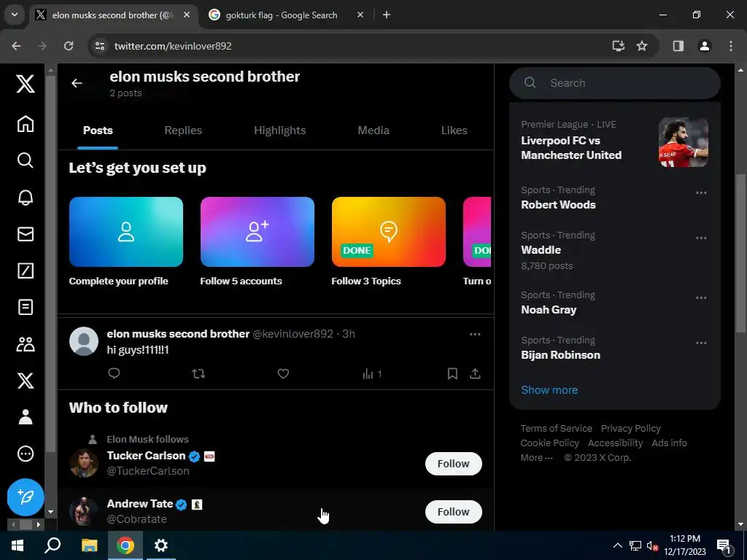The height and width of the screenshot is (560, 747).
Task: Bookmark the 'hi guys!111!!1' post
Action: [452, 374]
